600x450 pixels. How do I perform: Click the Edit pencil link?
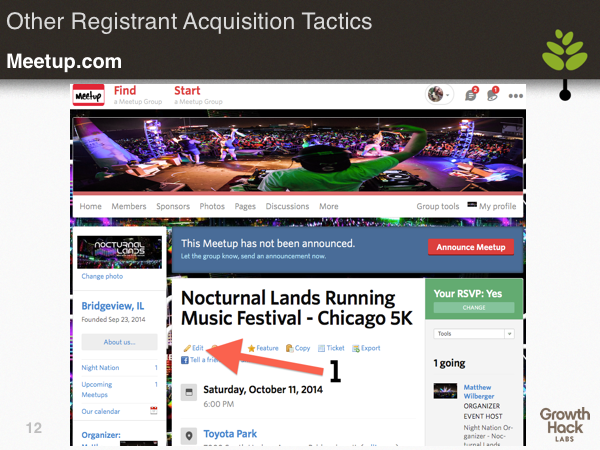(194, 348)
